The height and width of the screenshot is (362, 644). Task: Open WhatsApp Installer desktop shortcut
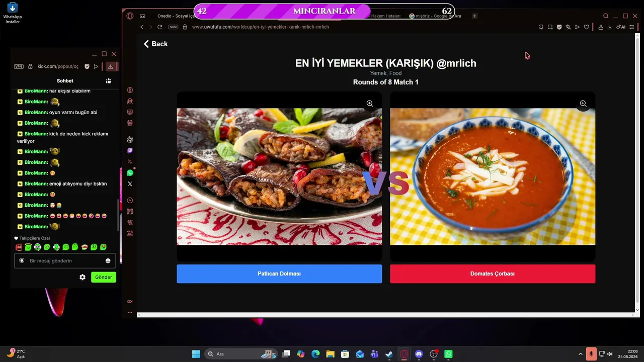click(x=13, y=13)
